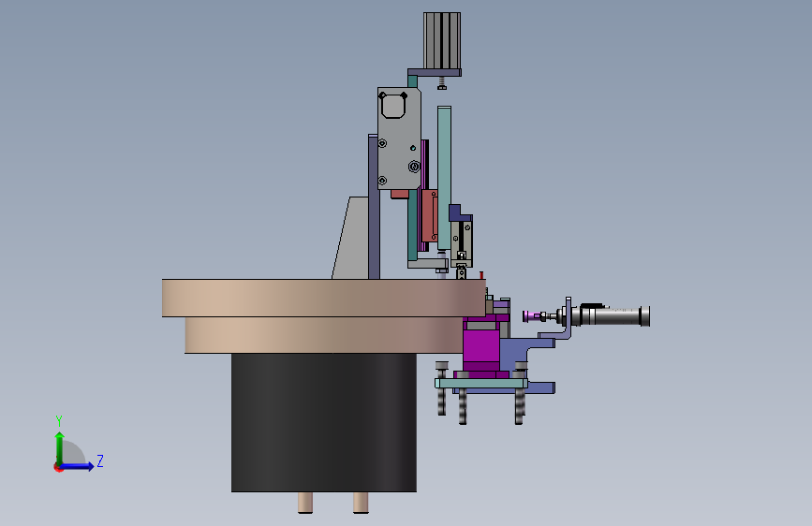Select the grey triangular support rib
The height and width of the screenshot is (526, 812).
pos(353,238)
